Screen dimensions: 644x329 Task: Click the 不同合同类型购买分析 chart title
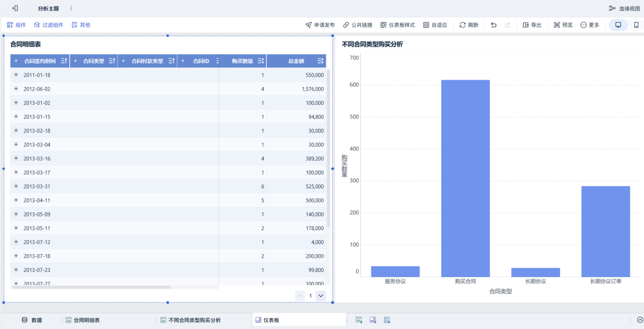(x=372, y=44)
